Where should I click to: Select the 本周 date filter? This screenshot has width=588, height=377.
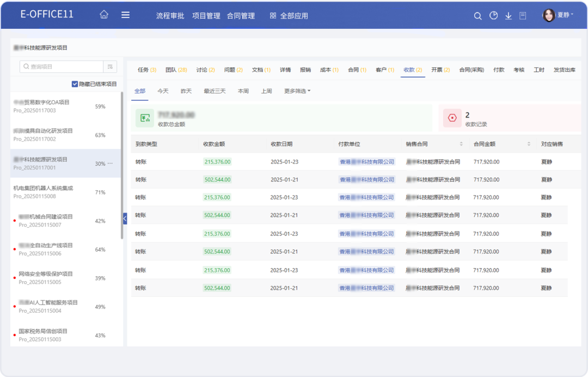coord(243,91)
